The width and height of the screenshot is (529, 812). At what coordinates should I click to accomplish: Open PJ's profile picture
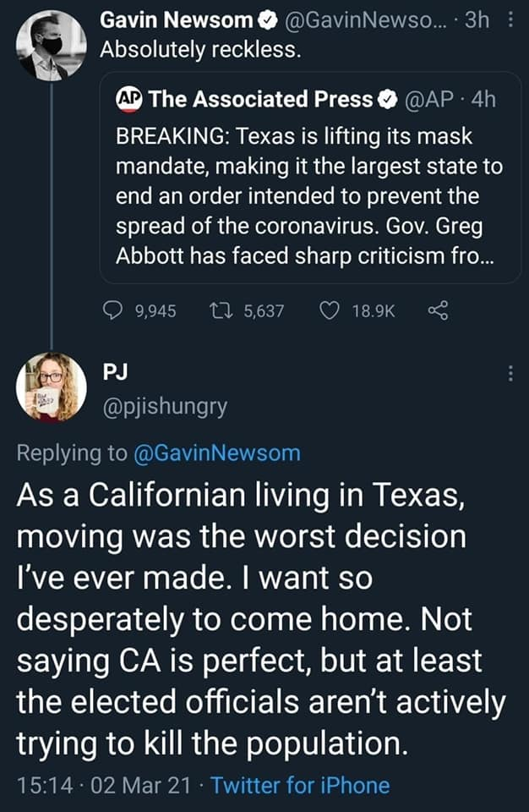[x=52, y=387]
